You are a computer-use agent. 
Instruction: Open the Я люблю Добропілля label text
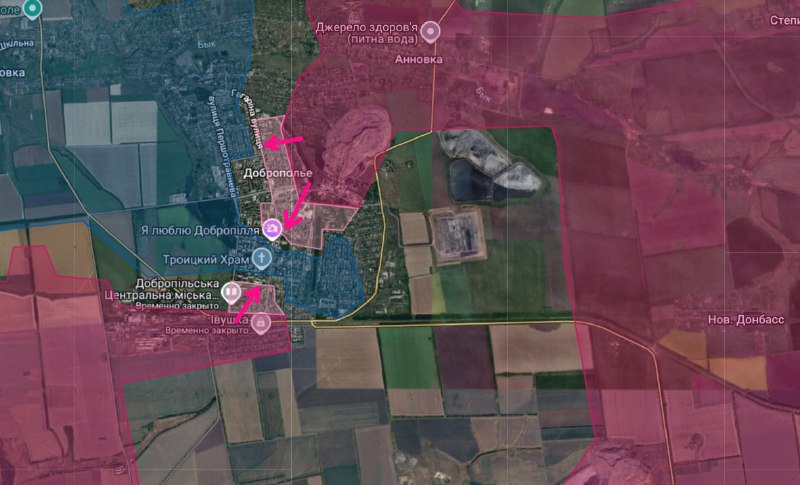pos(200,231)
